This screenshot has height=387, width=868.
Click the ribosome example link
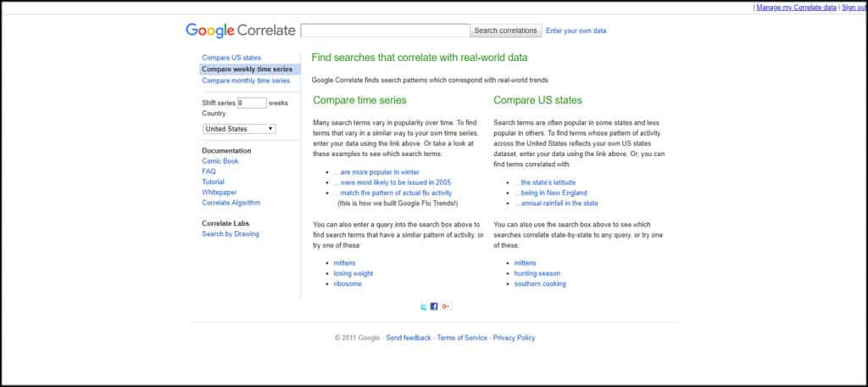tap(348, 283)
